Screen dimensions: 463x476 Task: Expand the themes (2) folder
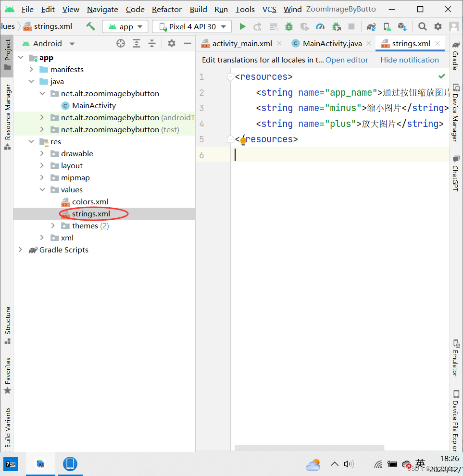click(53, 226)
